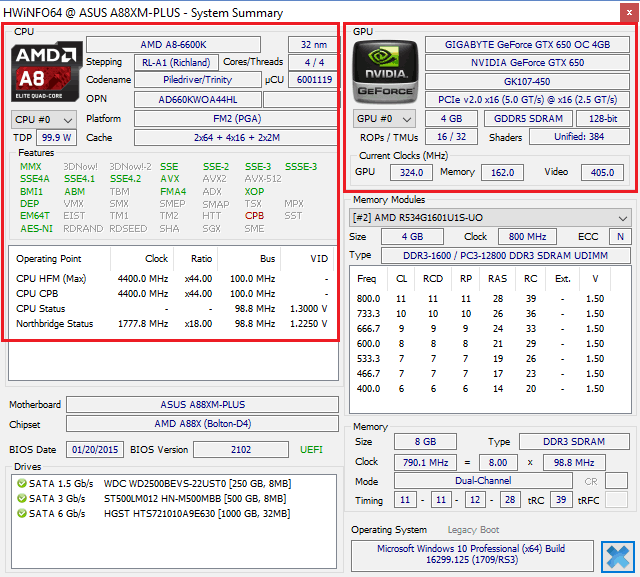Viewport: 640px width, 577px height.
Task: Open the CPU #0 selector dropdown
Action: (44, 120)
